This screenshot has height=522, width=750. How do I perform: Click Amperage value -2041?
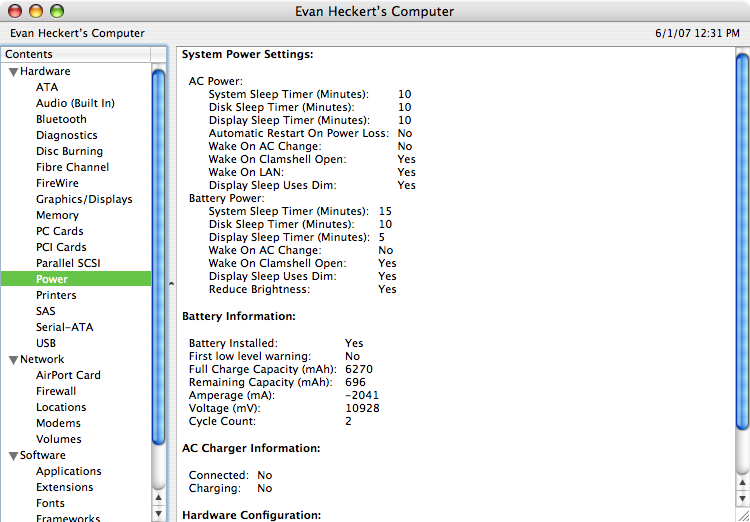point(362,395)
